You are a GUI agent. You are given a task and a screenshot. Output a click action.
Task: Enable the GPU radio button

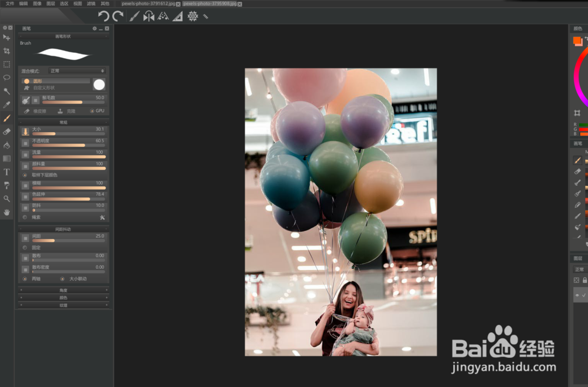92,111
